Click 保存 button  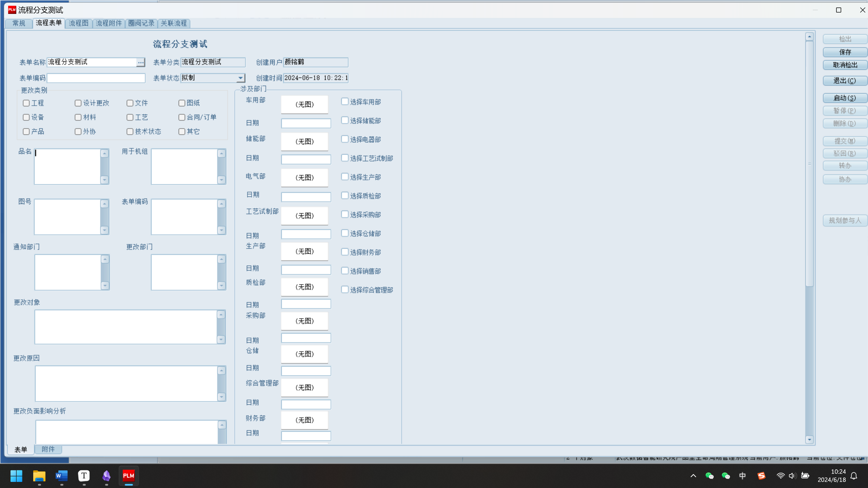845,52
